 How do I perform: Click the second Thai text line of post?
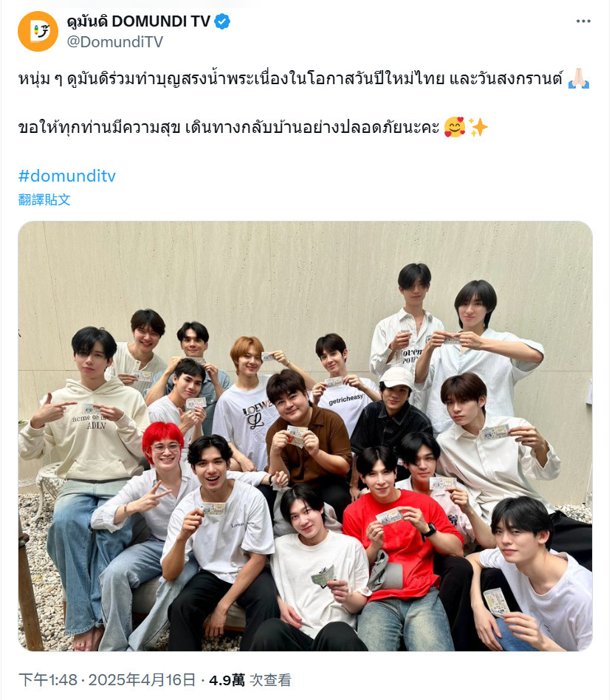point(229,127)
